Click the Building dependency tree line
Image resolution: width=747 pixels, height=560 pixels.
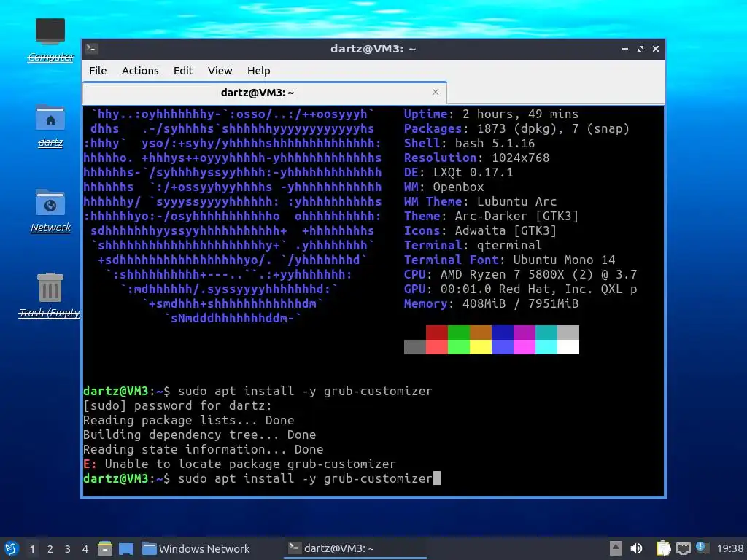pos(200,435)
